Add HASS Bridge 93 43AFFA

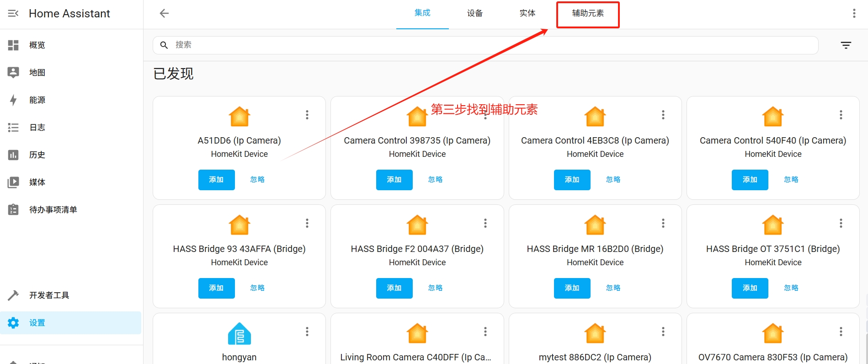[x=216, y=288]
